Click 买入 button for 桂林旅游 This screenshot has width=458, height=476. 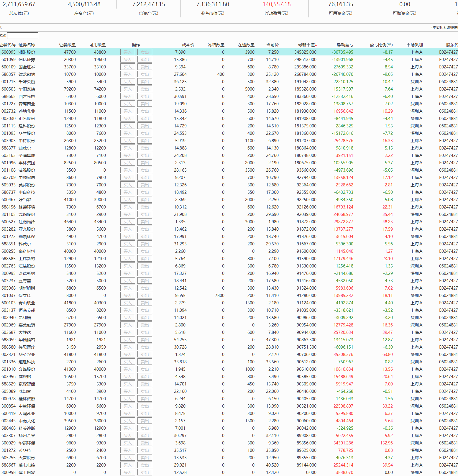point(128,399)
